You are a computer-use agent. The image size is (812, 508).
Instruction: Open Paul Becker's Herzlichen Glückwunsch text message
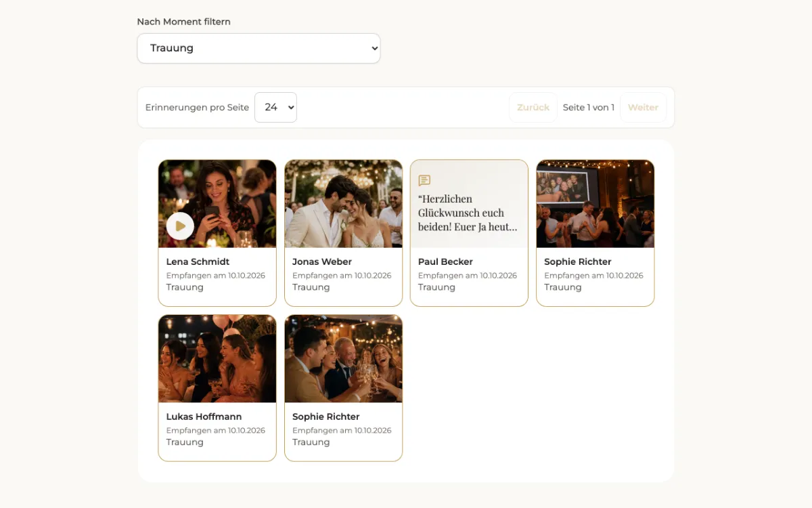468,213
